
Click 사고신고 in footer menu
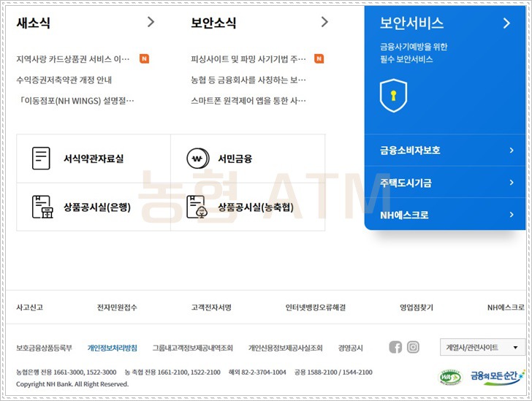point(30,308)
